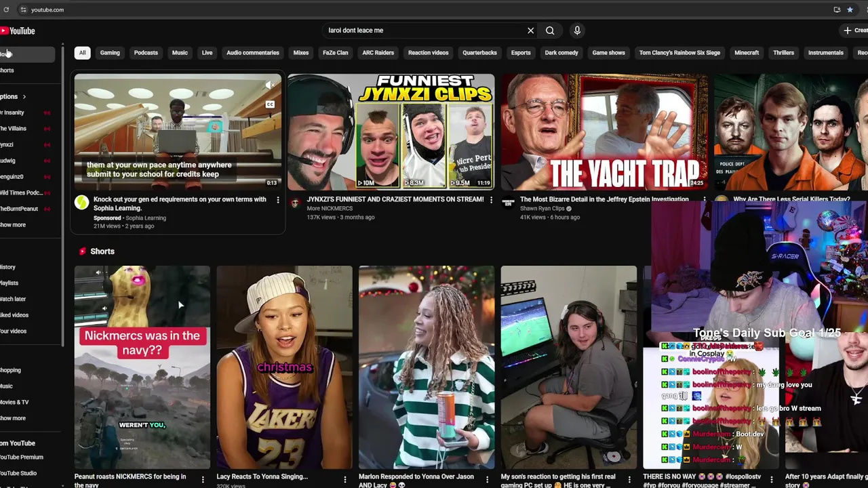Bookmark this page with the star icon
The height and width of the screenshot is (488, 868).
pyautogui.click(x=850, y=9)
